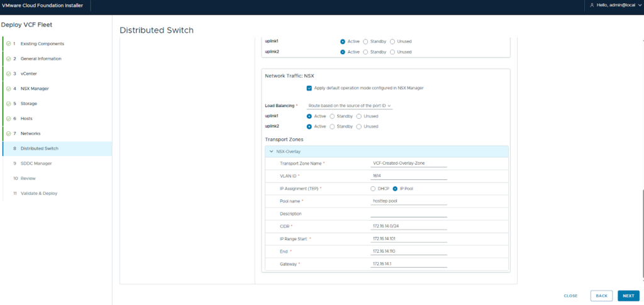Click the IP Range Start field
The width and height of the screenshot is (644, 305).
tap(409, 239)
